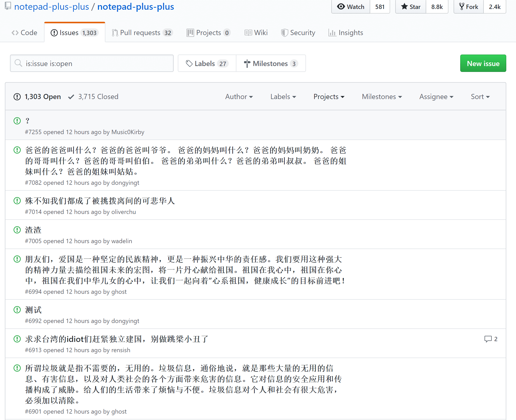
Task: View the Insights tab
Action: click(x=346, y=33)
